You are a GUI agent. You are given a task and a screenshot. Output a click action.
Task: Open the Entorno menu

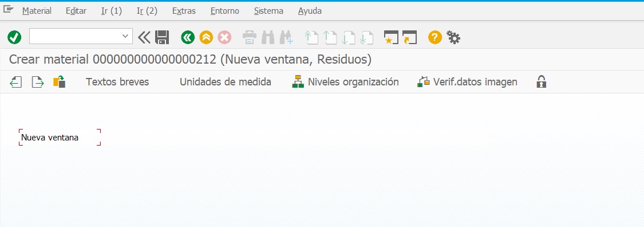pyautogui.click(x=224, y=11)
